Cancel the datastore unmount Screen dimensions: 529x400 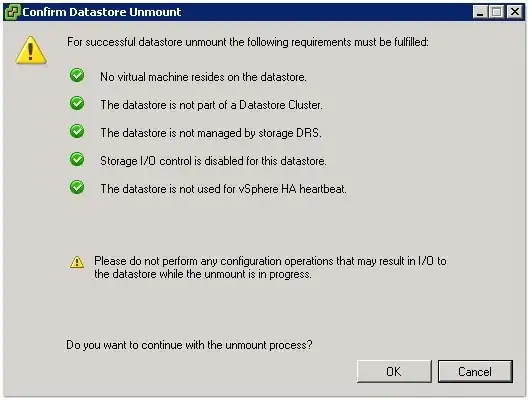click(475, 371)
